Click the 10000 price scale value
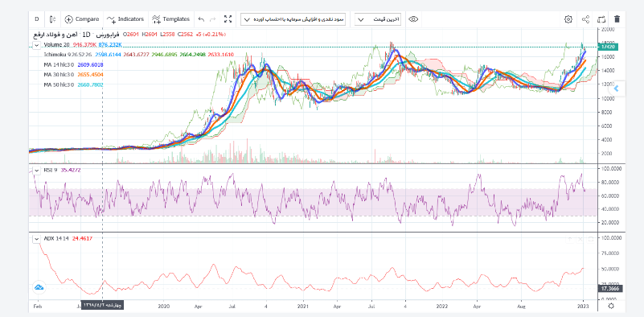Viewport: 644px width, 317px height. pos(608,98)
